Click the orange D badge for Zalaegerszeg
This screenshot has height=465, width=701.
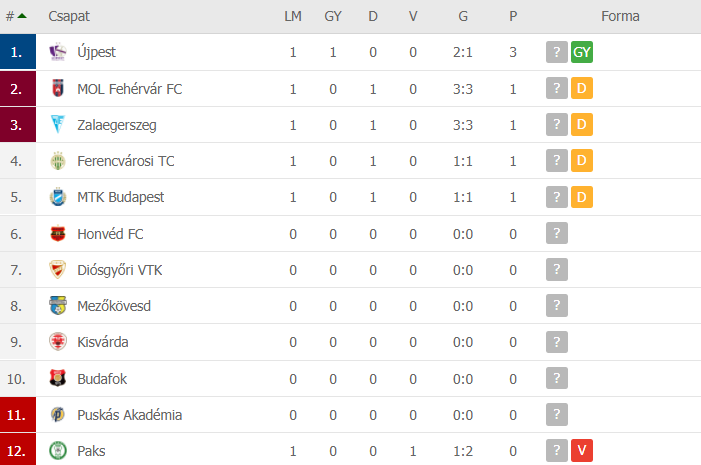[x=582, y=124]
